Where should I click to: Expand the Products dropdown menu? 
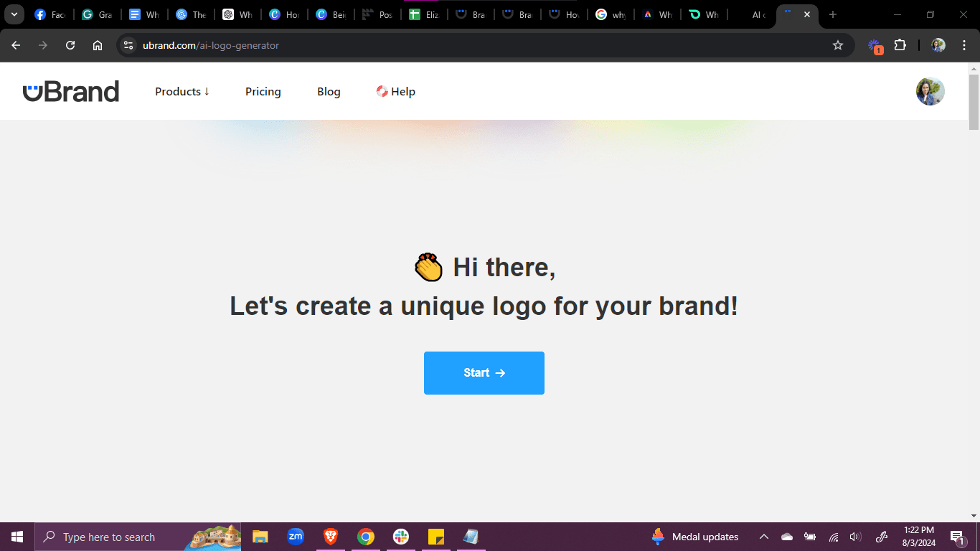(182, 91)
